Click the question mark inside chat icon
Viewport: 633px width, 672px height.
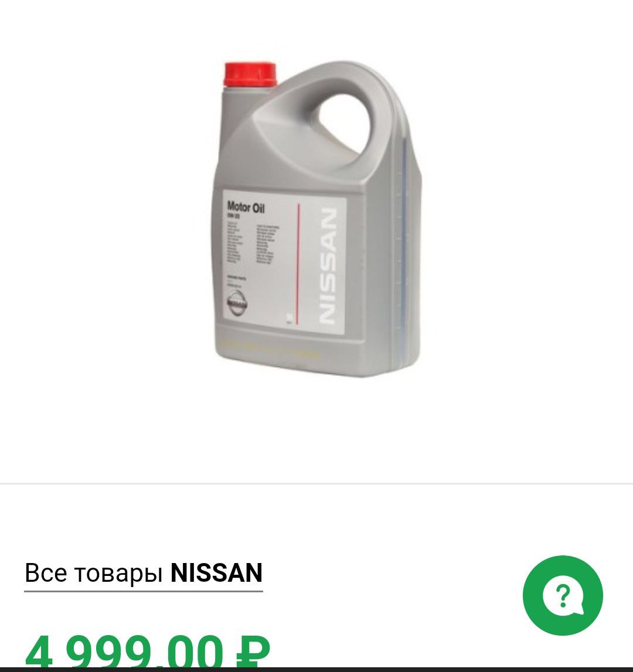point(563,596)
